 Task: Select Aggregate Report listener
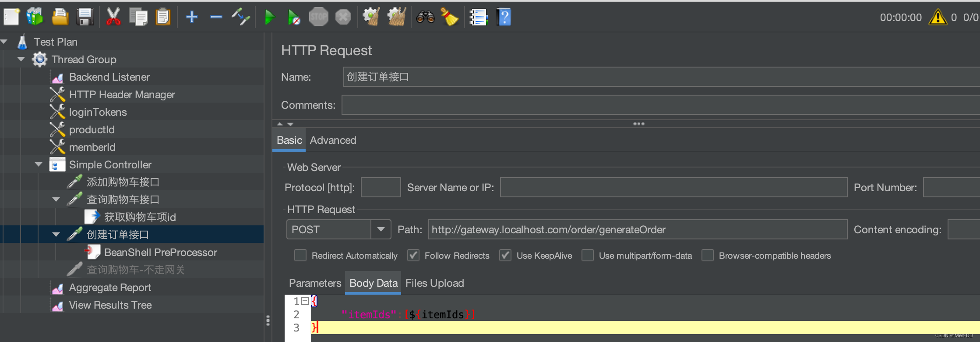pyautogui.click(x=110, y=287)
